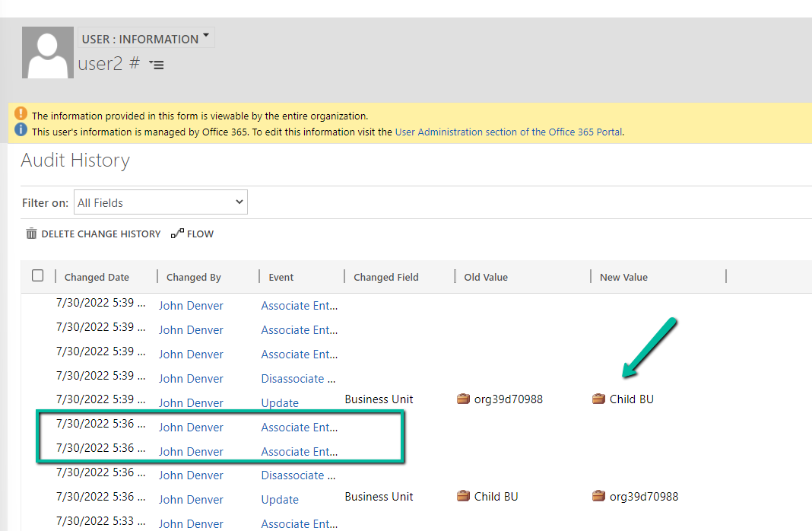Image resolution: width=812 pixels, height=531 pixels.
Task: Sort by the Changed By column header
Action: coord(193,277)
